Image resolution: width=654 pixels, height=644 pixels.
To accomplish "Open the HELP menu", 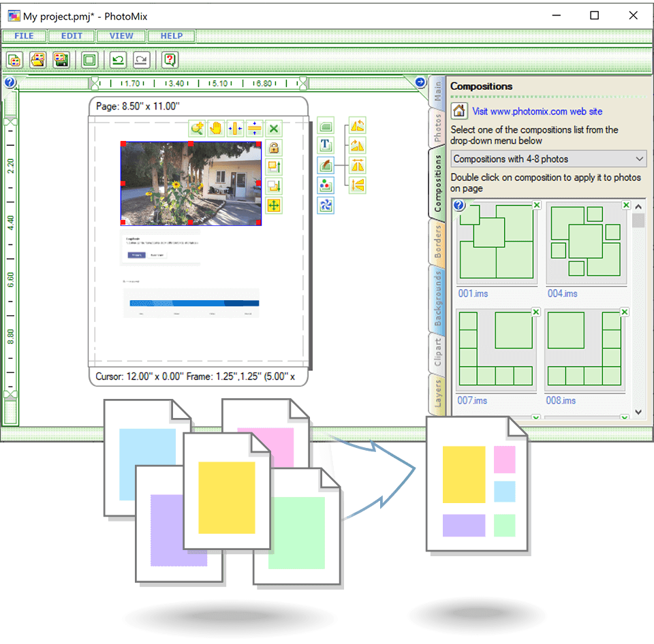I will (x=172, y=36).
